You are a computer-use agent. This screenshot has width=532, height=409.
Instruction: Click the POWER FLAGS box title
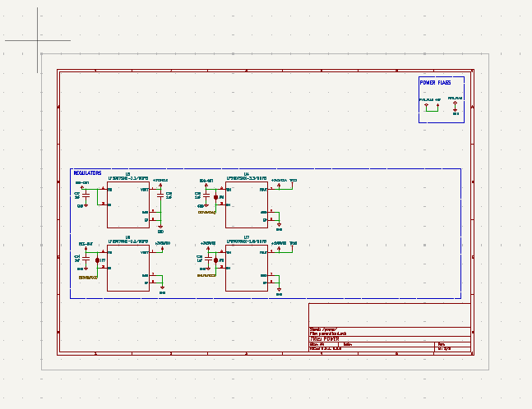tap(435, 83)
